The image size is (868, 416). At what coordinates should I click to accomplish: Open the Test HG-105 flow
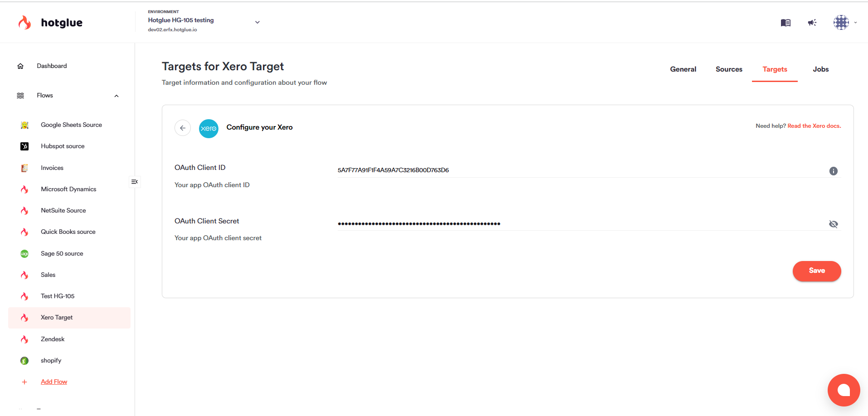click(x=58, y=296)
